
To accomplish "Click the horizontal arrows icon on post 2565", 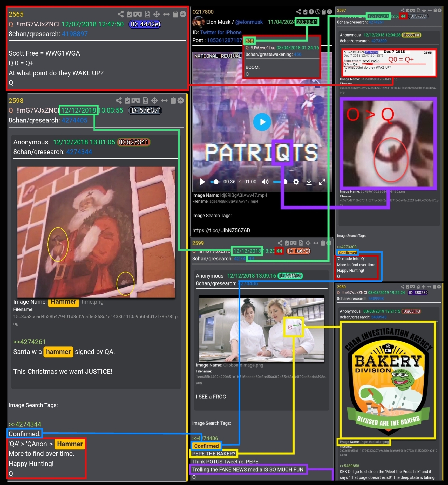I will click(166, 14).
